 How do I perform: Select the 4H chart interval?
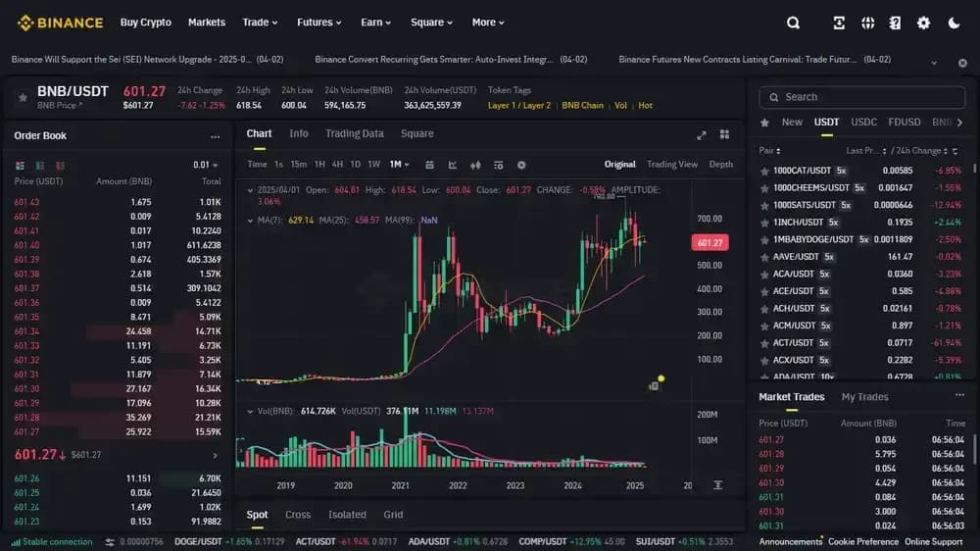337,165
